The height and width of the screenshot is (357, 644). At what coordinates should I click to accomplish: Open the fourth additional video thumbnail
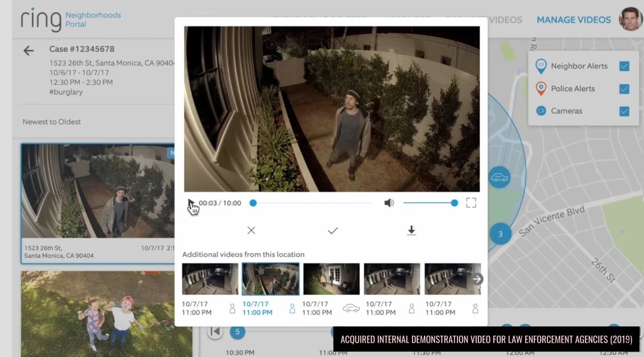pos(392,279)
